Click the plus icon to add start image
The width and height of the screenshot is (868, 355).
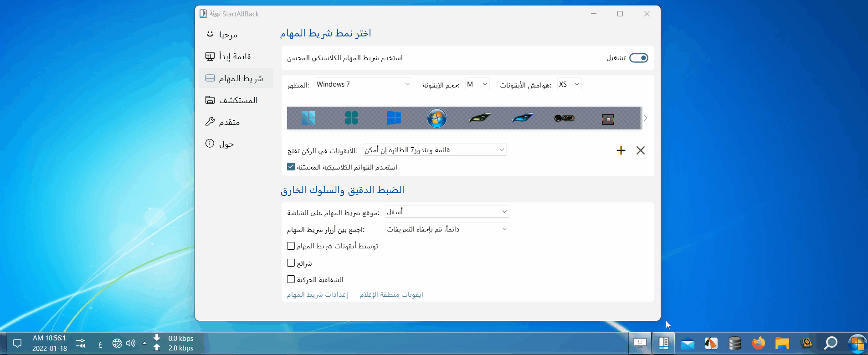[621, 150]
